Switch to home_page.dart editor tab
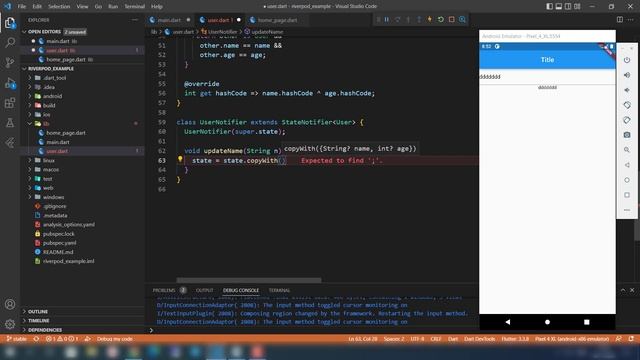 coord(277,20)
